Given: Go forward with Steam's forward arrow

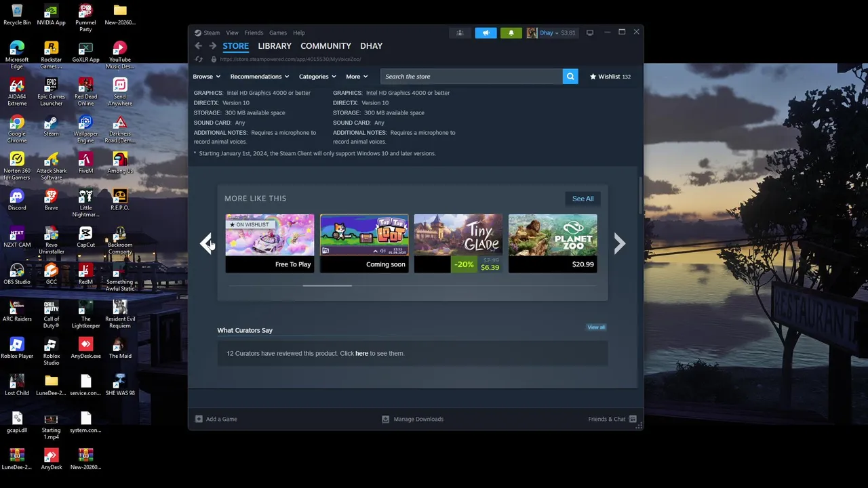Looking at the screenshot, I should tap(212, 46).
